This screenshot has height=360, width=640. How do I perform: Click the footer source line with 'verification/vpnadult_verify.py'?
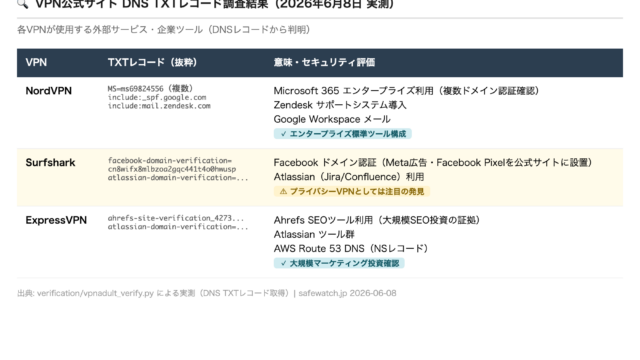(x=207, y=293)
